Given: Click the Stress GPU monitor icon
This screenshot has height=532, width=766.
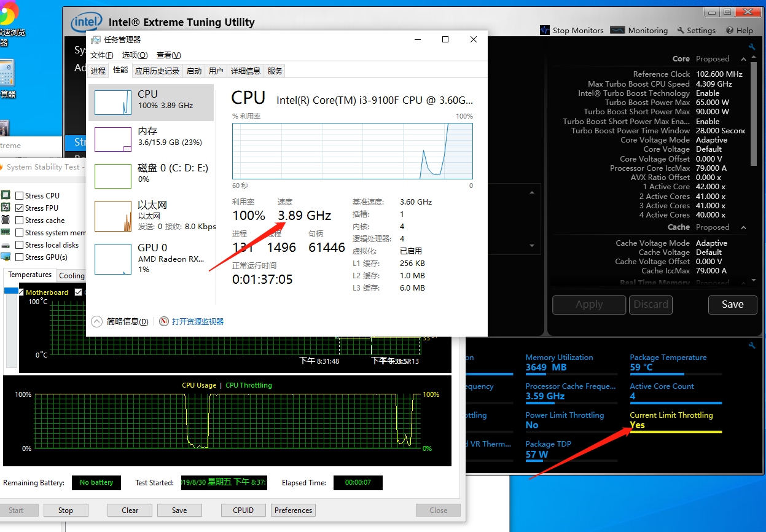Looking at the screenshot, I should (x=6, y=257).
